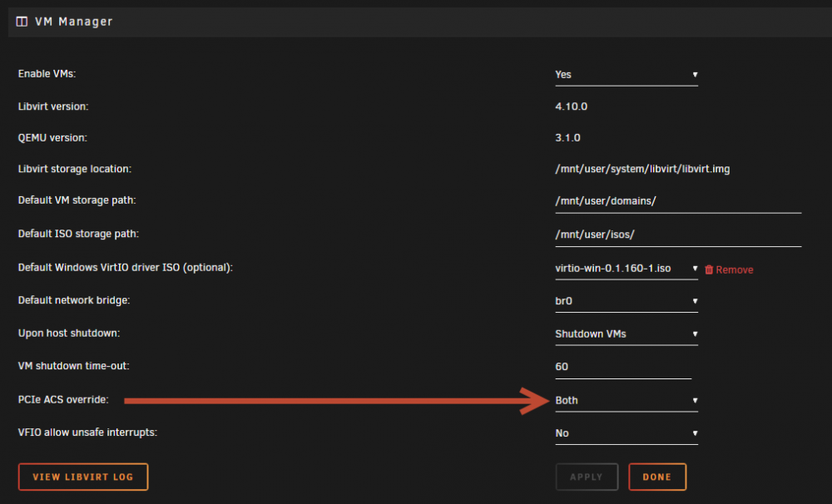
Task: Click the 'Libvirt storage location:' label
Action: [75, 169]
